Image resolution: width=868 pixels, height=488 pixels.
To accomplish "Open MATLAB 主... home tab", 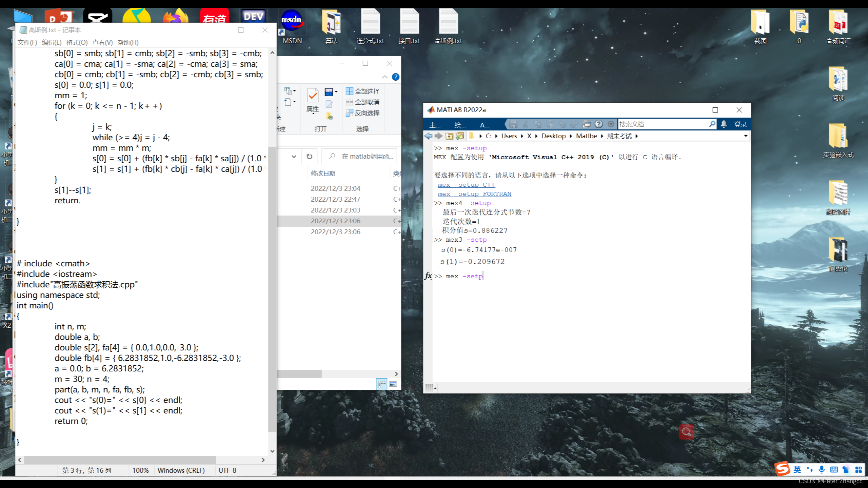I will pos(435,125).
